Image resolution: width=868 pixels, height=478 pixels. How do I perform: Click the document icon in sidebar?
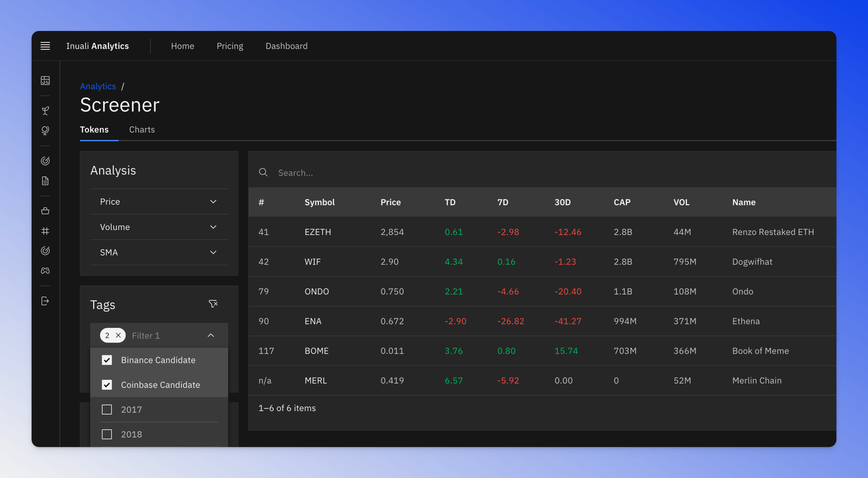pos(45,181)
